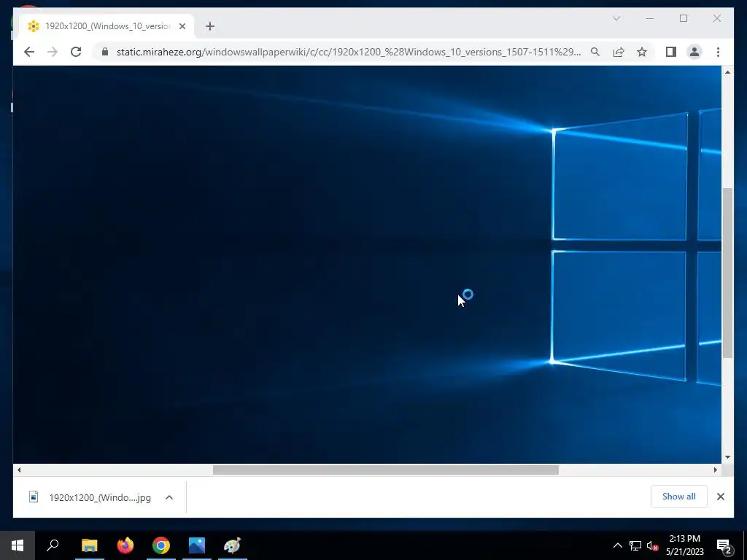Show hidden system tray icons
This screenshot has width=747, height=560.
tap(617, 545)
